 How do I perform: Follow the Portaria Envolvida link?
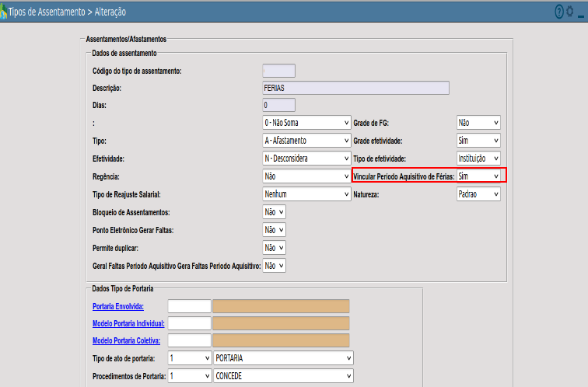[118, 306]
